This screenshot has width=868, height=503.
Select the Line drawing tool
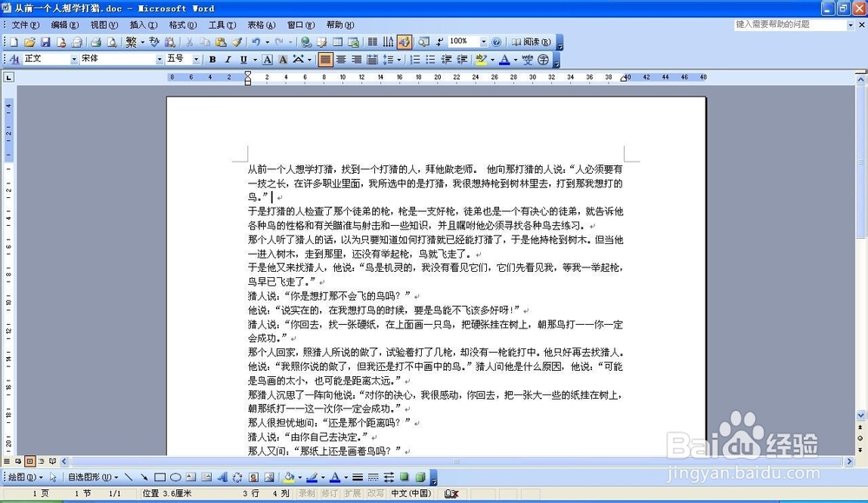128,477
